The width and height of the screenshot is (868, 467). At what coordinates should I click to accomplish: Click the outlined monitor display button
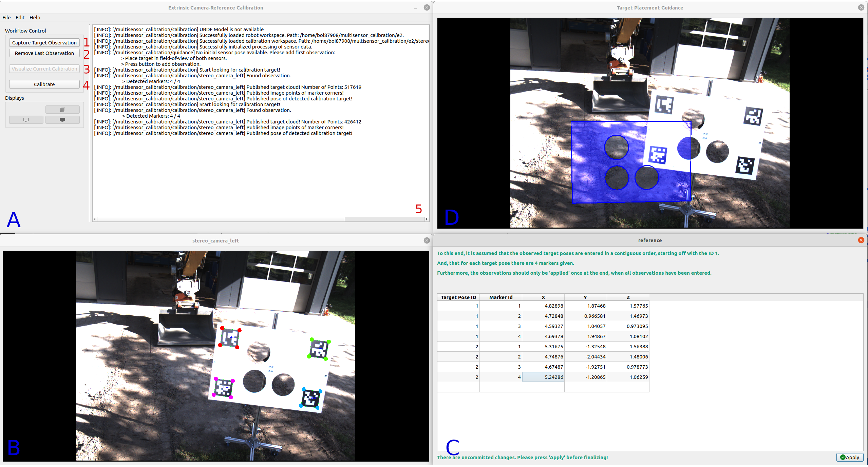(x=26, y=120)
